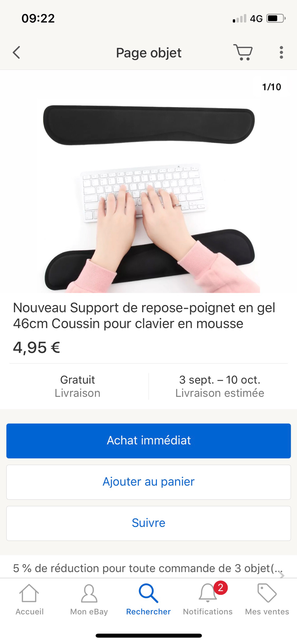Tap the 4,95 € price
The height and width of the screenshot is (644, 297).
pyautogui.click(x=36, y=347)
